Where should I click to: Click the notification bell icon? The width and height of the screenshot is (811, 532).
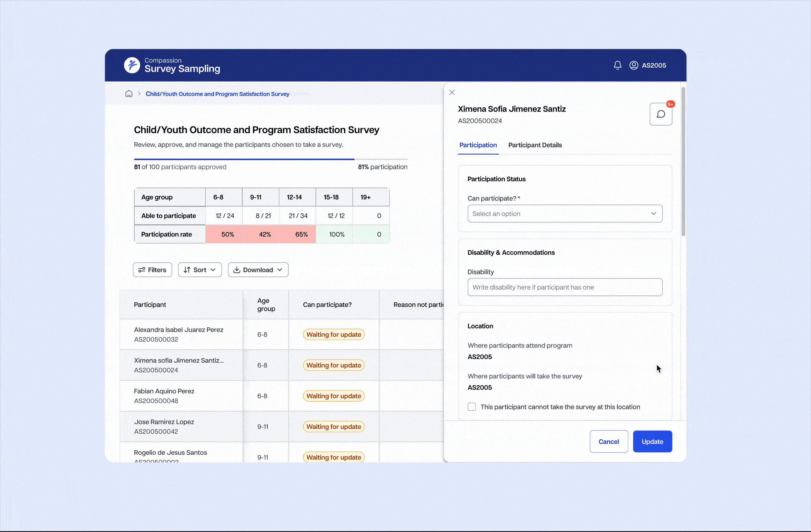pyautogui.click(x=617, y=65)
